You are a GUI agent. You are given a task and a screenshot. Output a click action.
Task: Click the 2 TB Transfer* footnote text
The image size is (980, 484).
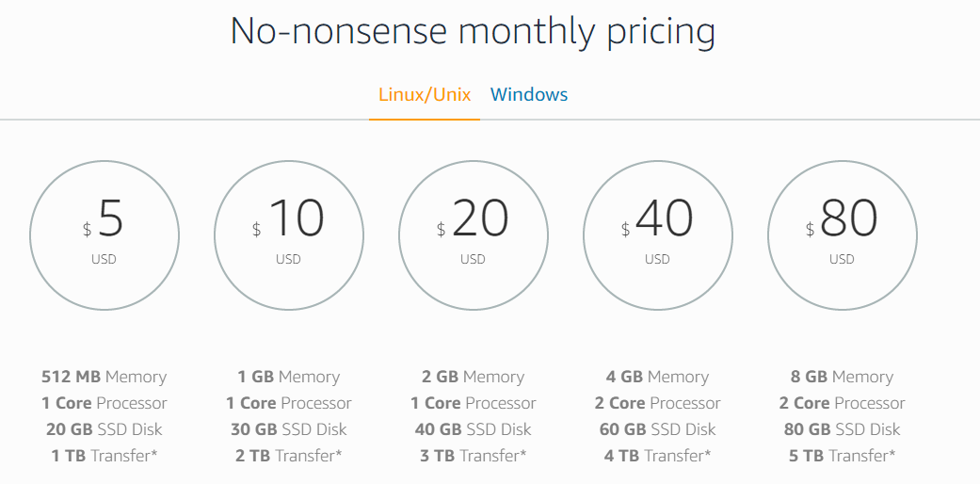pos(289,456)
